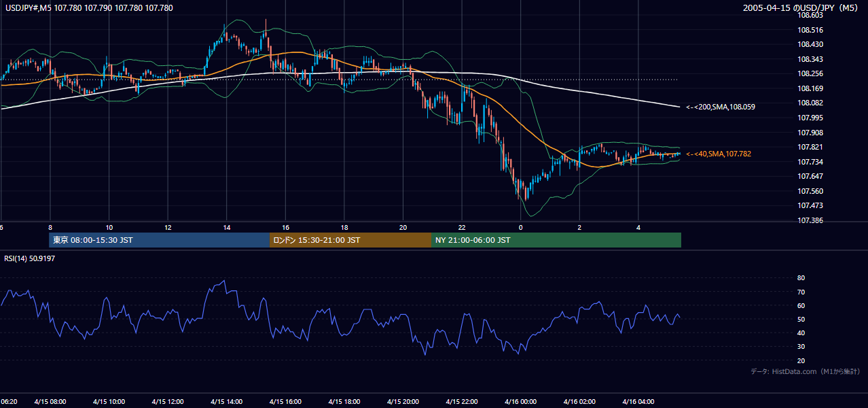This screenshot has width=868, height=408.
Task: Select the 東京 08:00-15:30 JST session bar
Action: 160,240
